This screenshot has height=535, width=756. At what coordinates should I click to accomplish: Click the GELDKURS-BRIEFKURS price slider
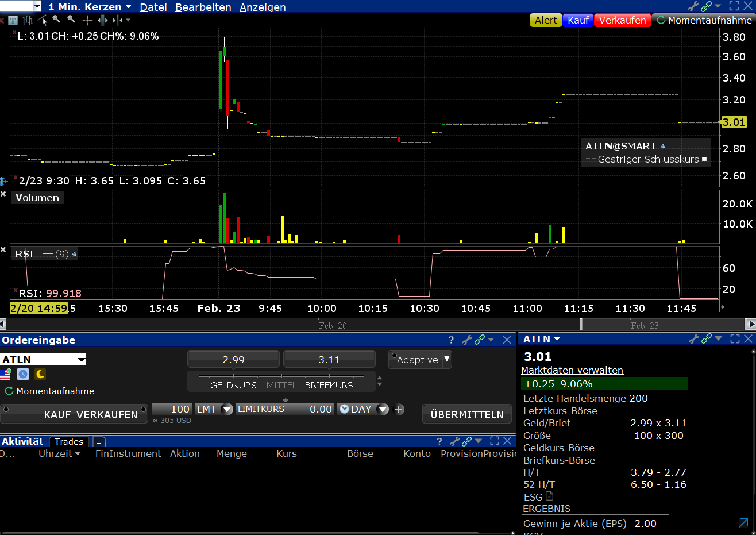click(x=281, y=376)
